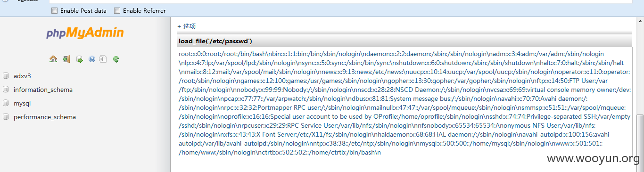
Task: Click the load_file('/etc/passwd') column header
Action: coord(405,41)
